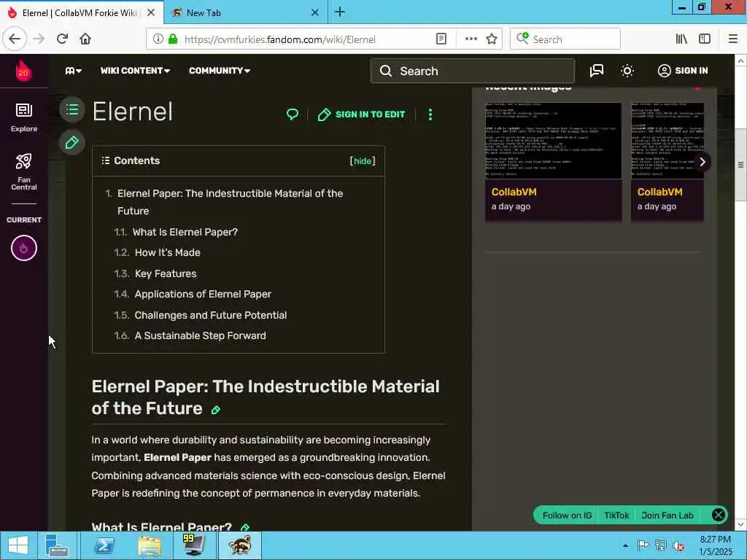
Task: Reload the current page
Action: tap(62, 39)
